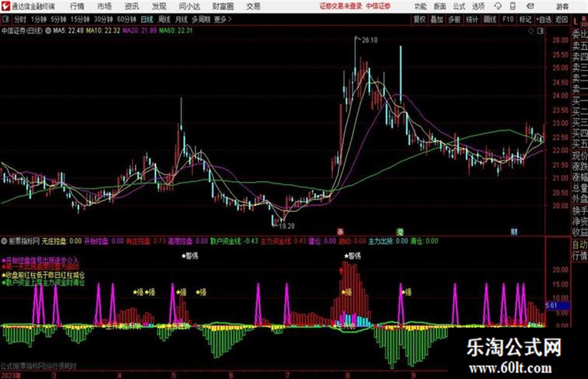Click the 复权 toolbar button
The width and height of the screenshot is (588, 379).
coord(419,19)
